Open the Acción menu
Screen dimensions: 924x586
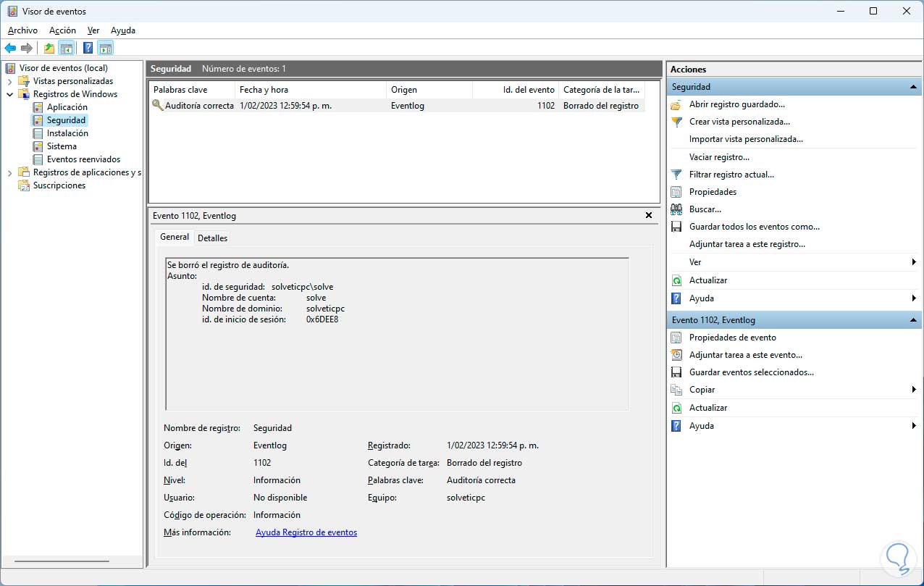pyautogui.click(x=62, y=30)
